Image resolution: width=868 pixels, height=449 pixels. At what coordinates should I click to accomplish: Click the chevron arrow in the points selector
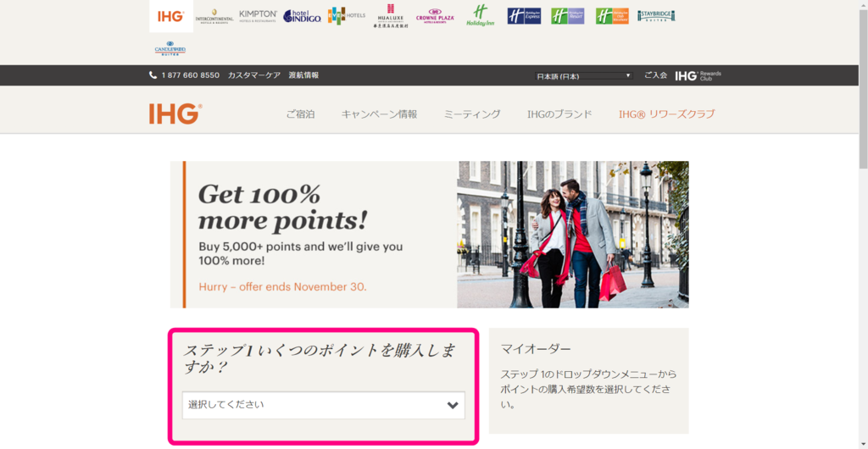(453, 405)
